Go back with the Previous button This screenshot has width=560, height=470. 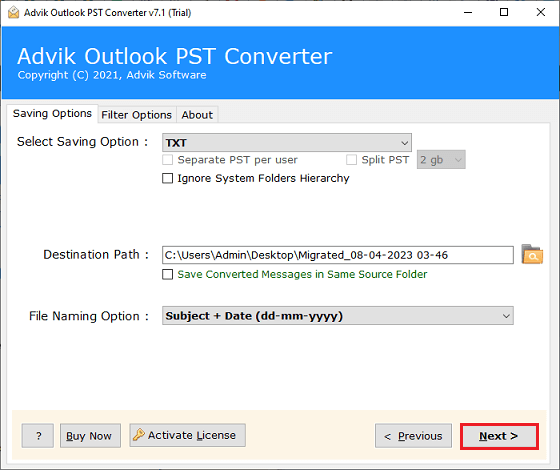413,436
